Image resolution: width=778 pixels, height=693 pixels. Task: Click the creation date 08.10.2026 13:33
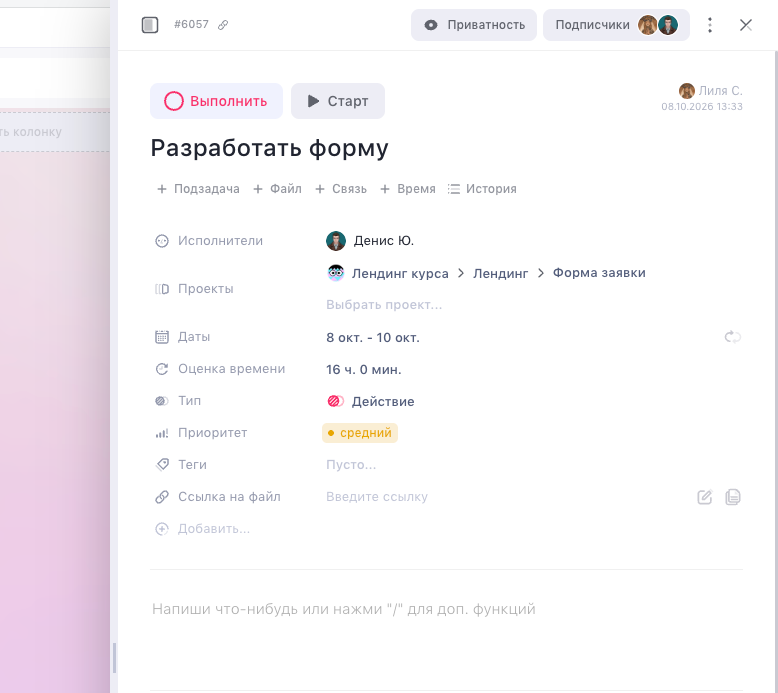point(702,107)
